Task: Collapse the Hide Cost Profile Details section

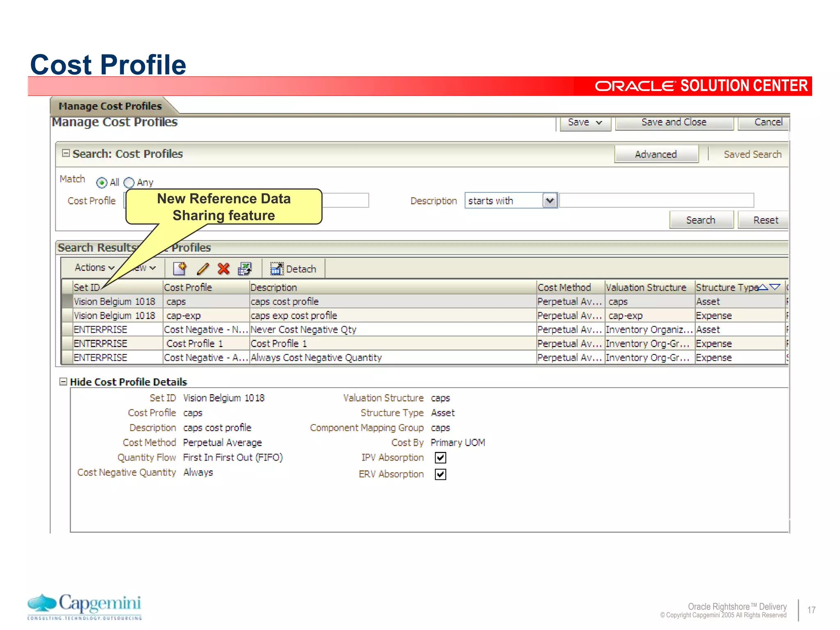Action: [63, 381]
